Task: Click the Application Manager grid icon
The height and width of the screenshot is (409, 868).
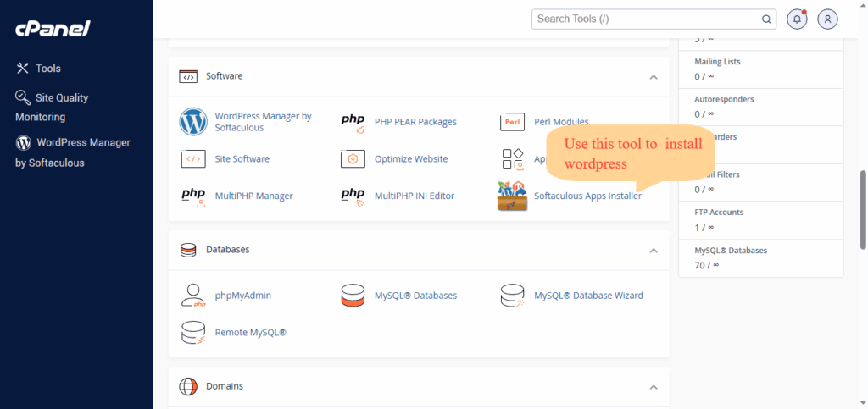Action: 513,158
